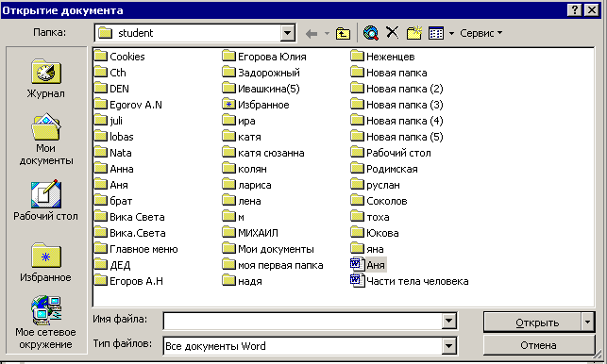This screenshot has height=364, width=607.
Task: Select the Неженцев folder
Action: tap(383, 57)
